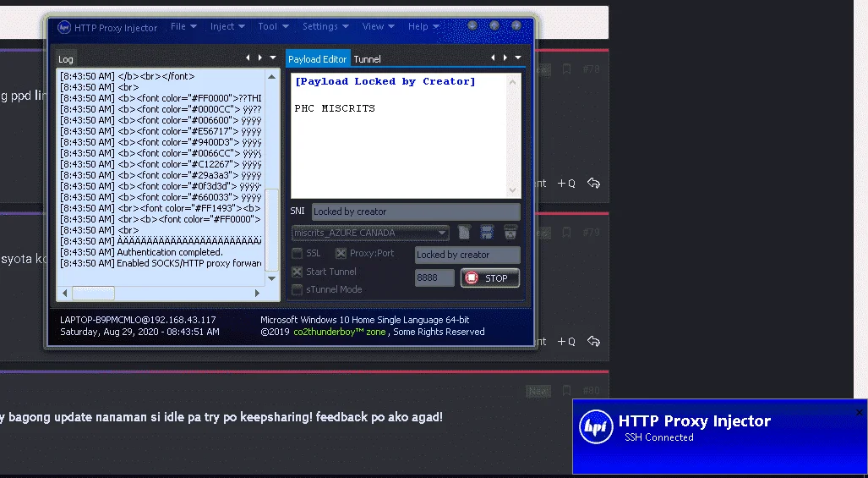Image resolution: width=868 pixels, height=478 pixels.
Task: Delete config with the trash bin icon
Action: pyautogui.click(x=510, y=232)
